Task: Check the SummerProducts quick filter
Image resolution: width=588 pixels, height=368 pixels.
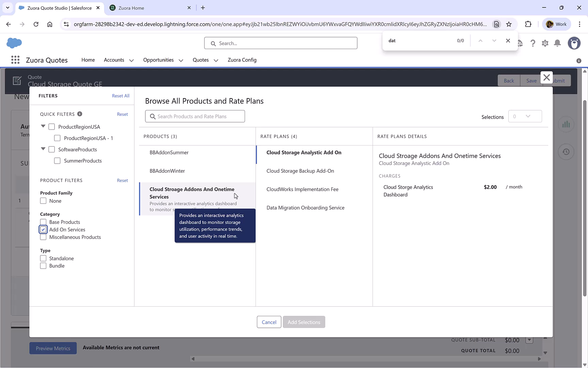Action: [x=57, y=160]
